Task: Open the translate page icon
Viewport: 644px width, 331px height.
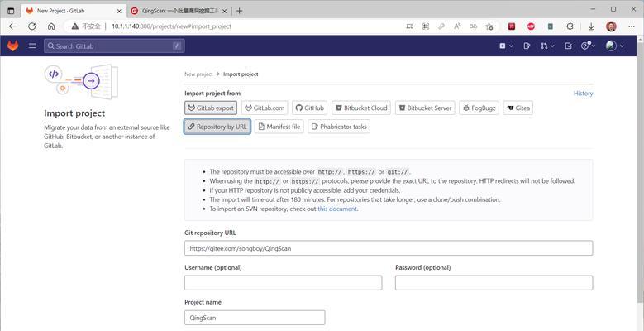Action: (473, 26)
